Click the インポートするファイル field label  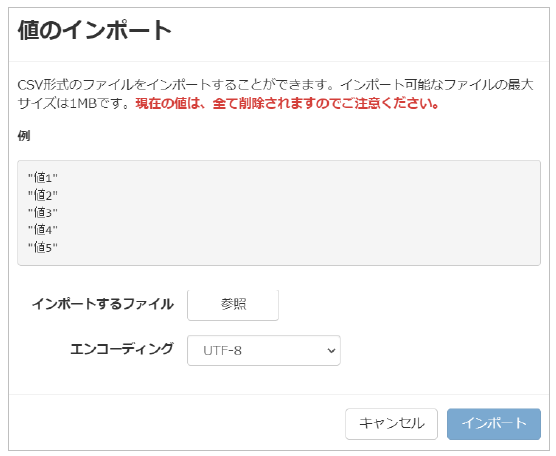[103, 304]
